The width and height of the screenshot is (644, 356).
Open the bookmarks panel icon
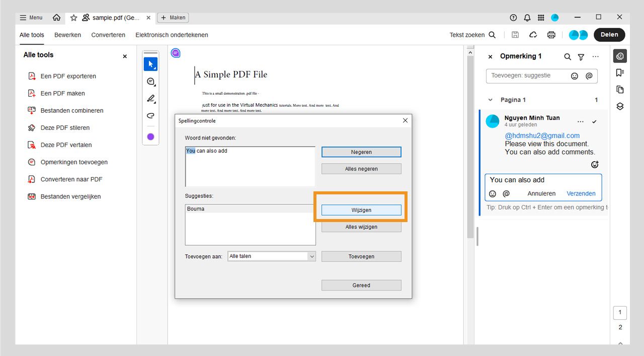pyautogui.click(x=620, y=73)
